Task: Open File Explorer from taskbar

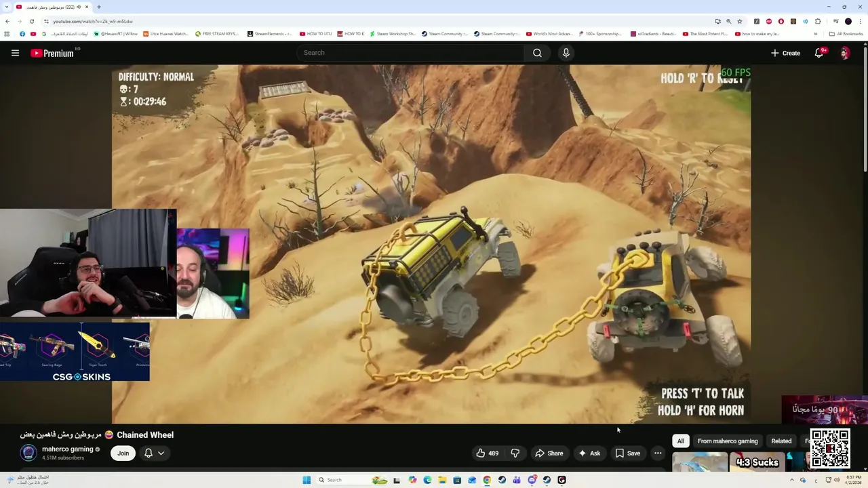Action: 442,480
